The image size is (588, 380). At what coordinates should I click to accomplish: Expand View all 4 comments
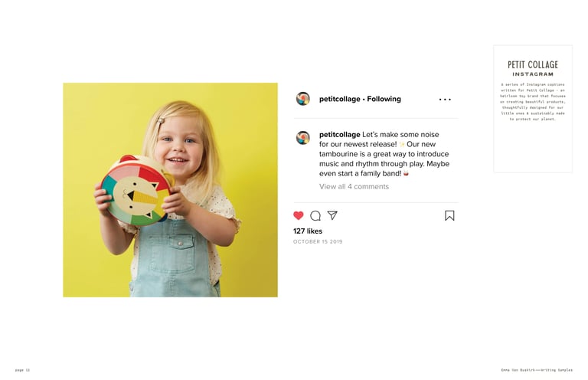point(354,186)
